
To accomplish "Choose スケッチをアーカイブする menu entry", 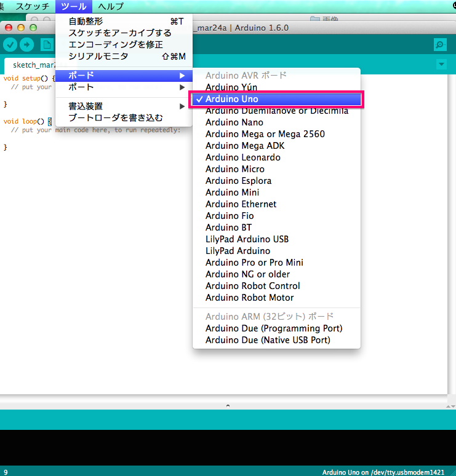I will 124,33.
